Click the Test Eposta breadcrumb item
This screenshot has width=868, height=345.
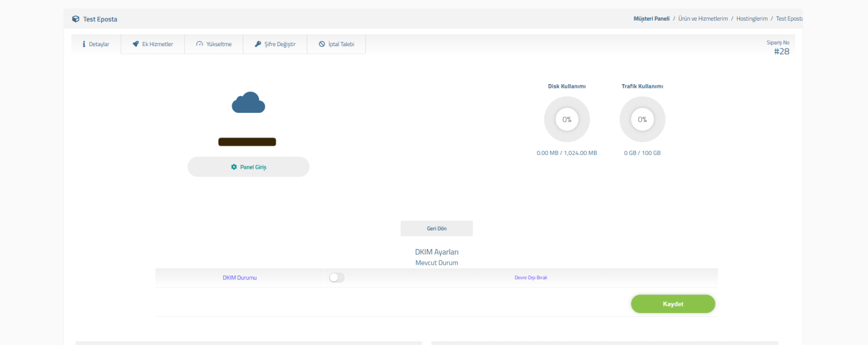789,18
